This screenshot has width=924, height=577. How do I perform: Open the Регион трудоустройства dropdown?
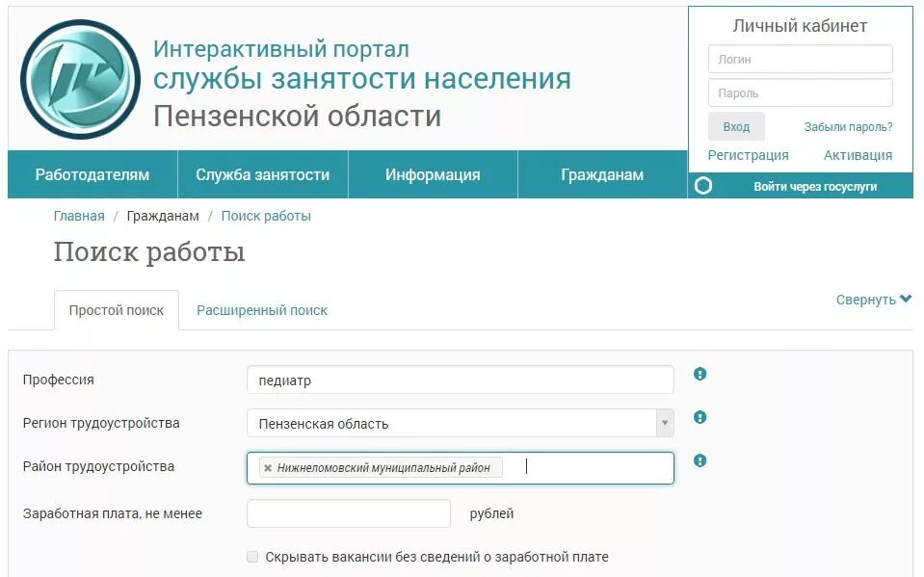pyautogui.click(x=664, y=422)
